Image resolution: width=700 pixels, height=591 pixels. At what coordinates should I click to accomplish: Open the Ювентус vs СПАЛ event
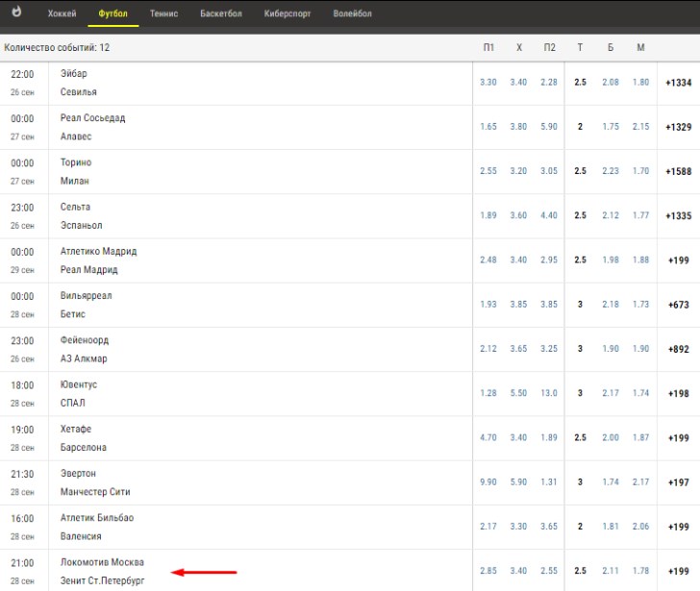click(x=79, y=393)
